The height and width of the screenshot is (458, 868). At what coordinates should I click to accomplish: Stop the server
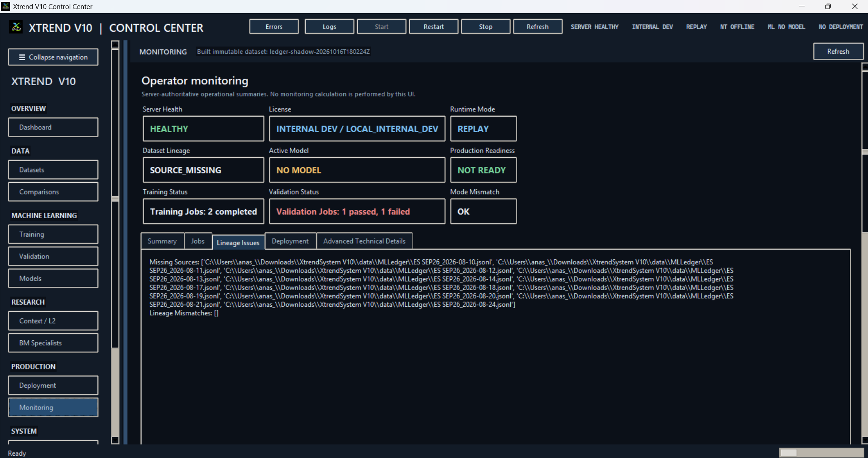click(485, 27)
